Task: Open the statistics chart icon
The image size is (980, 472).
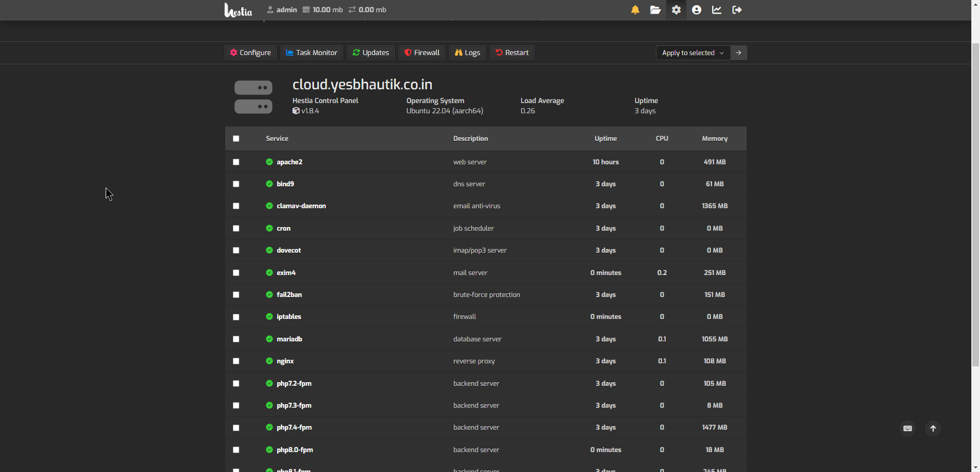Action: tap(717, 10)
